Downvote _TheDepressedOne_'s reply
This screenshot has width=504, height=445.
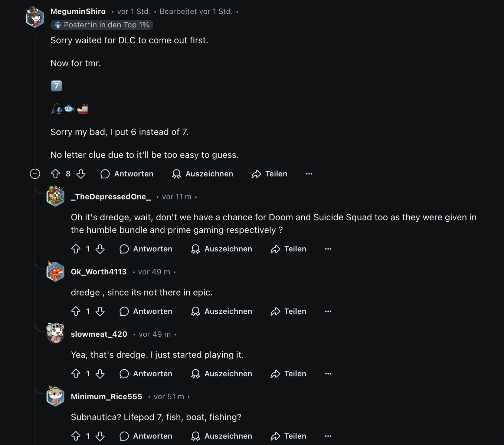[x=100, y=249]
